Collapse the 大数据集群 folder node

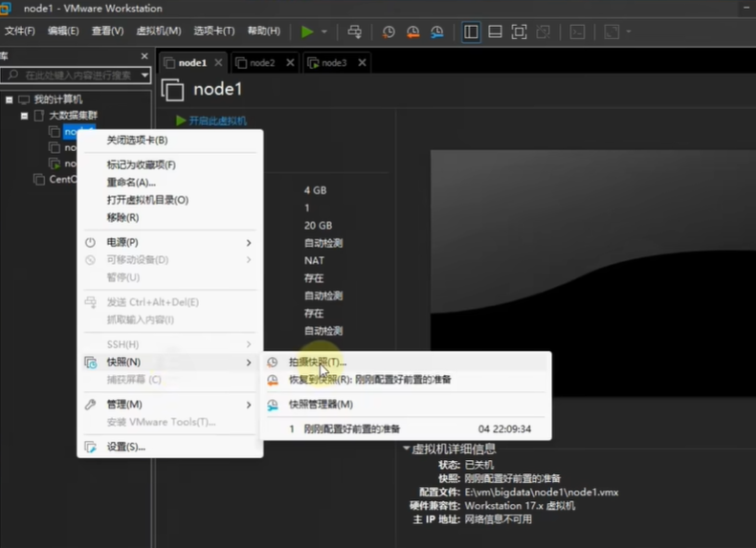[x=24, y=116]
